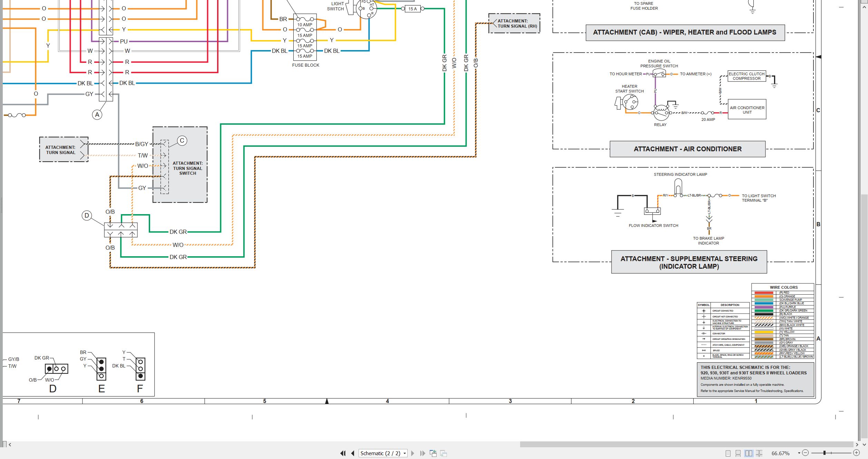Open the Schematic (2 / 2) page dropdown
The width and height of the screenshot is (868, 459).
405,453
